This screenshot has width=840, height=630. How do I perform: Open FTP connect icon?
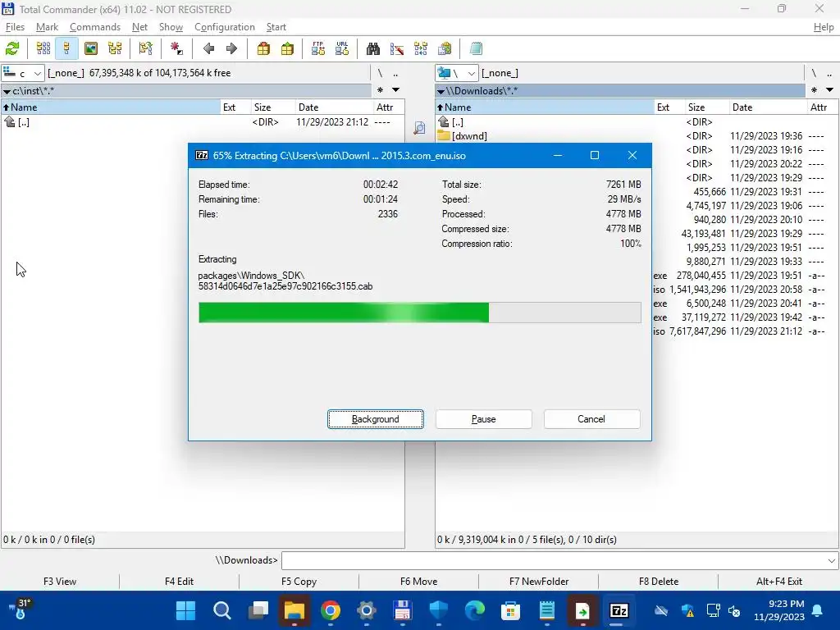pos(318,48)
